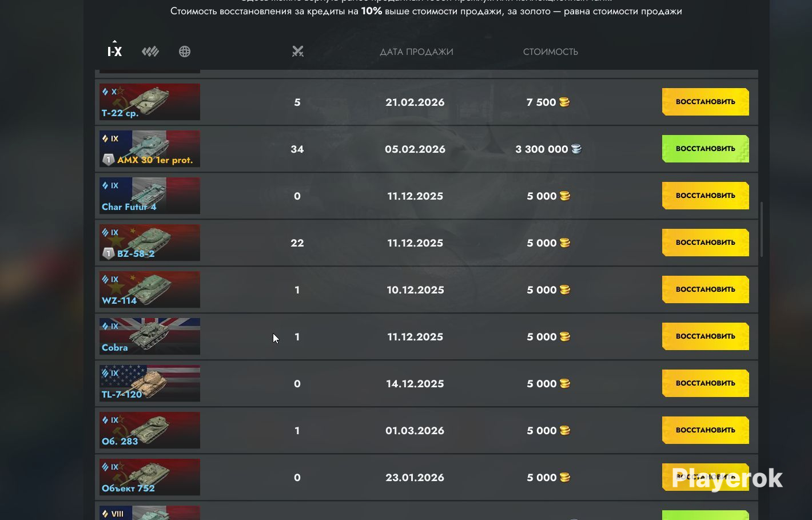Click green restore button for AMX 30

705,149
